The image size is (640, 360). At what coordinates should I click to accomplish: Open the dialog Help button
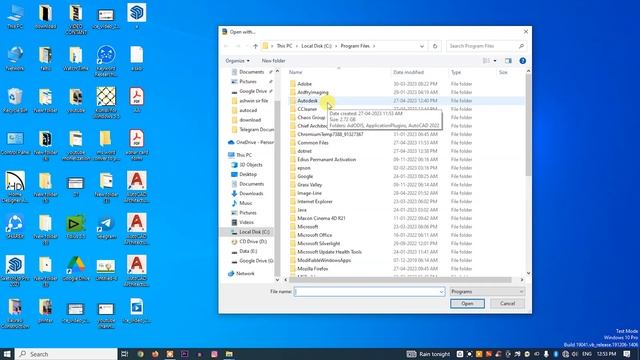click(522, 61)
